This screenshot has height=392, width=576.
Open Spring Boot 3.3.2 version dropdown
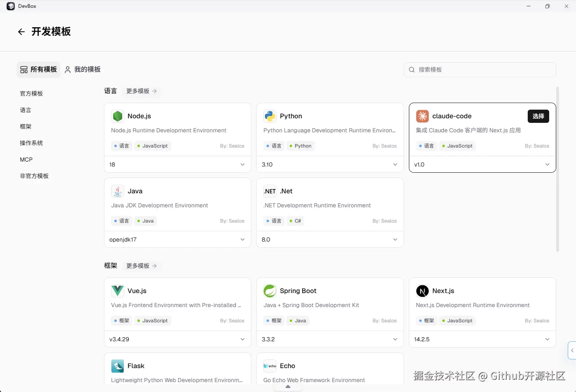pos(330,339)
